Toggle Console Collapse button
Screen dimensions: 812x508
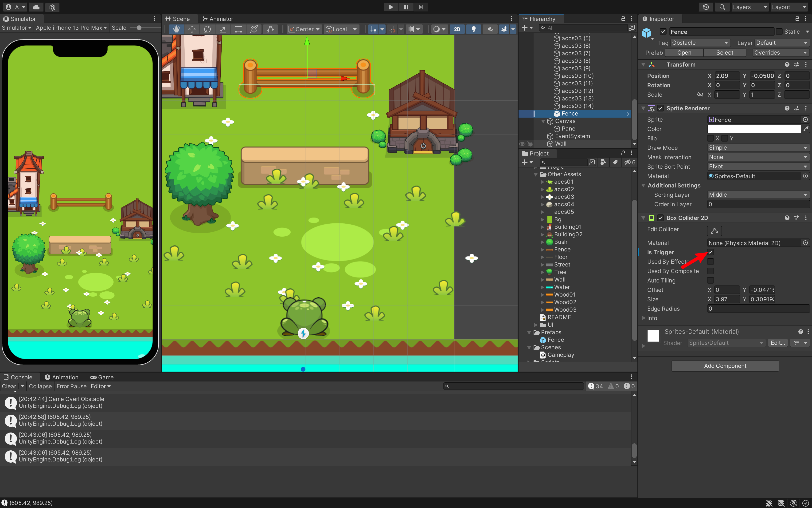[40, 386]
